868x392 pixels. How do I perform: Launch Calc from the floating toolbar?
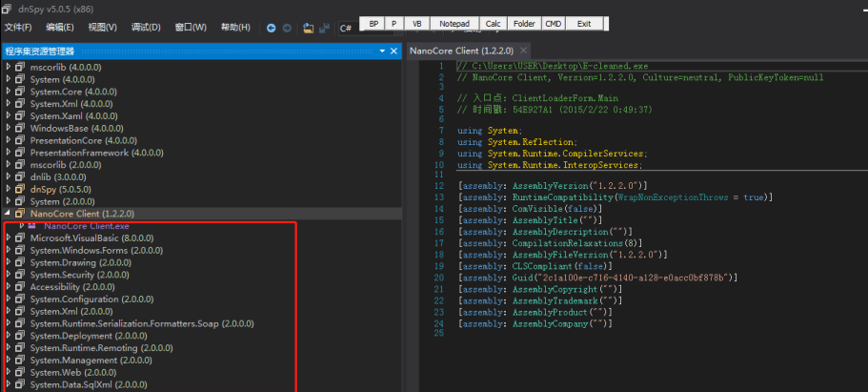(x=493, y=24)
